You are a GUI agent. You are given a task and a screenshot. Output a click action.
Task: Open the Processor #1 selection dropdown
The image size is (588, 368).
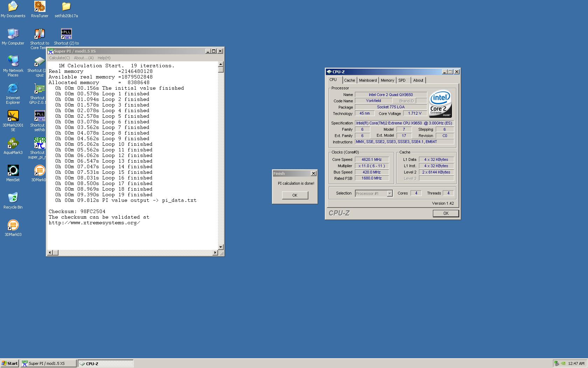coord(374,193)
